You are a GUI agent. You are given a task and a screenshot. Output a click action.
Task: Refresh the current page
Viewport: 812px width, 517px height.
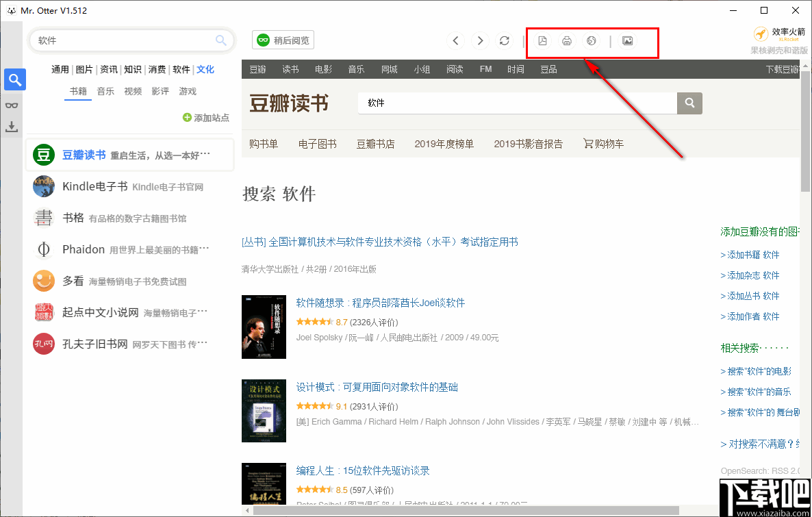pos(505,40)
